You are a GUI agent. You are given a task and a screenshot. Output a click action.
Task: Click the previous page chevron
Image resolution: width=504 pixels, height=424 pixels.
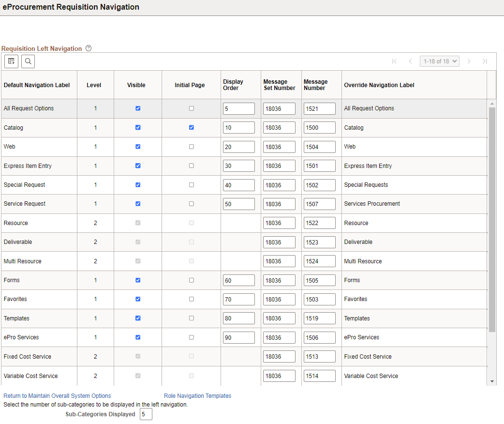click(x=410, y=61)
